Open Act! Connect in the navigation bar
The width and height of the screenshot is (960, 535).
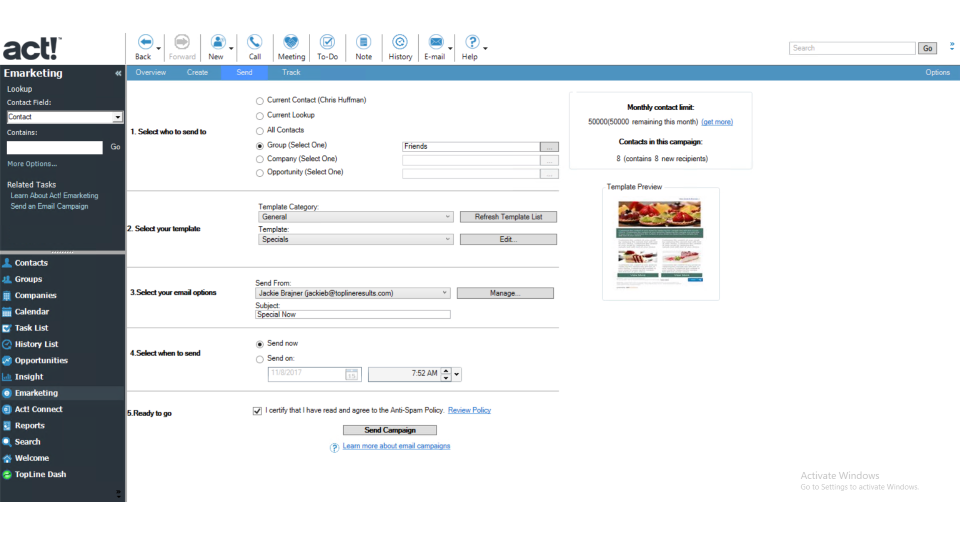coord(39,409)
